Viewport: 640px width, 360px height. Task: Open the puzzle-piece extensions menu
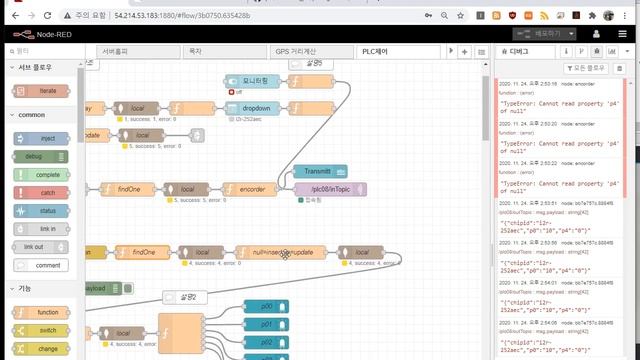592,16
